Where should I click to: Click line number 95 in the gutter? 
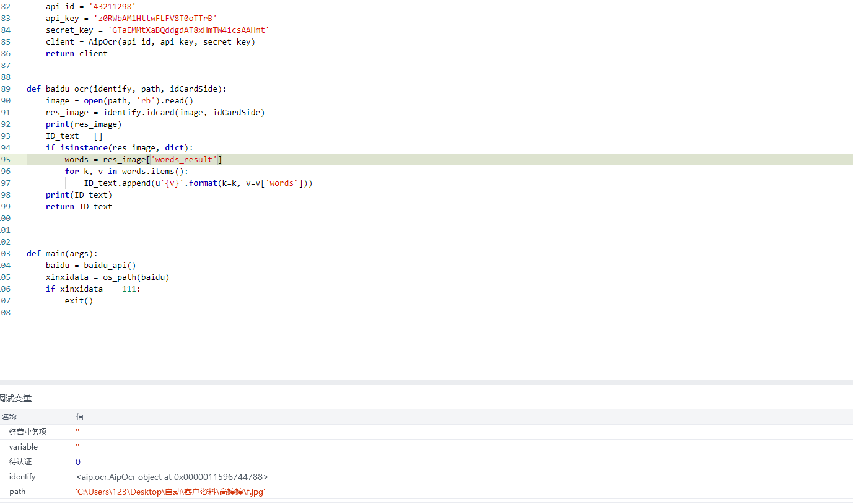click(6, 159)
